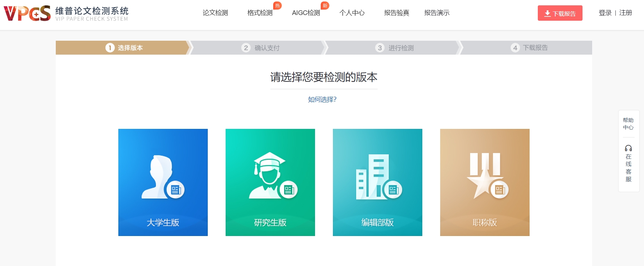644x266 pixels.
Task: Click document badge on 职称版 icon
Action: (500, 190)
